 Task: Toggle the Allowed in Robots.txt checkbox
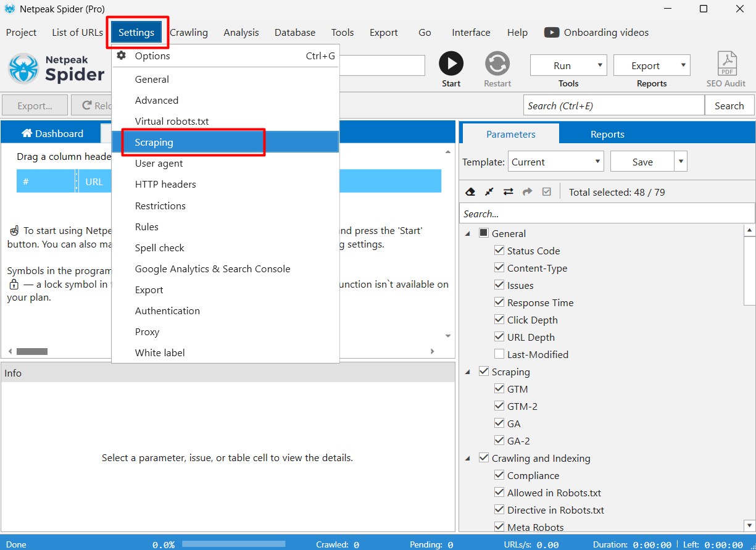coord(499,493)
